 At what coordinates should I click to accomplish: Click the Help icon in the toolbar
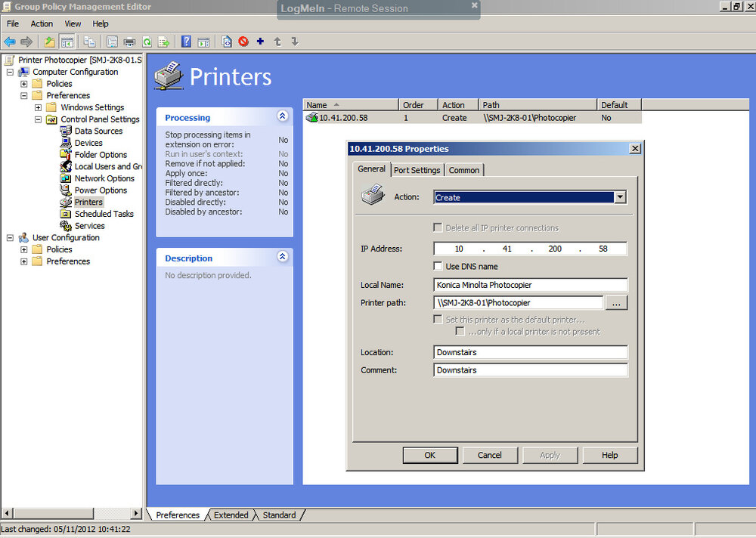(186, 42)
